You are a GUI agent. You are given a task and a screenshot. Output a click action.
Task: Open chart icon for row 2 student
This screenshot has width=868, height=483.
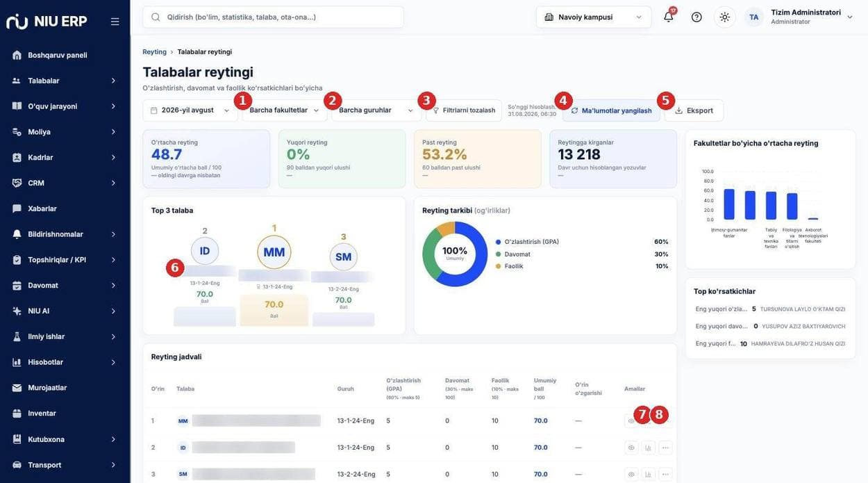[x=648, y=448]
